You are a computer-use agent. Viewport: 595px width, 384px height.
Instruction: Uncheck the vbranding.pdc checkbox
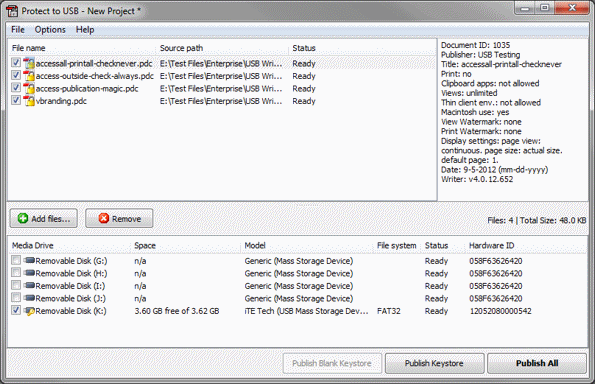[x=16, y=100]
